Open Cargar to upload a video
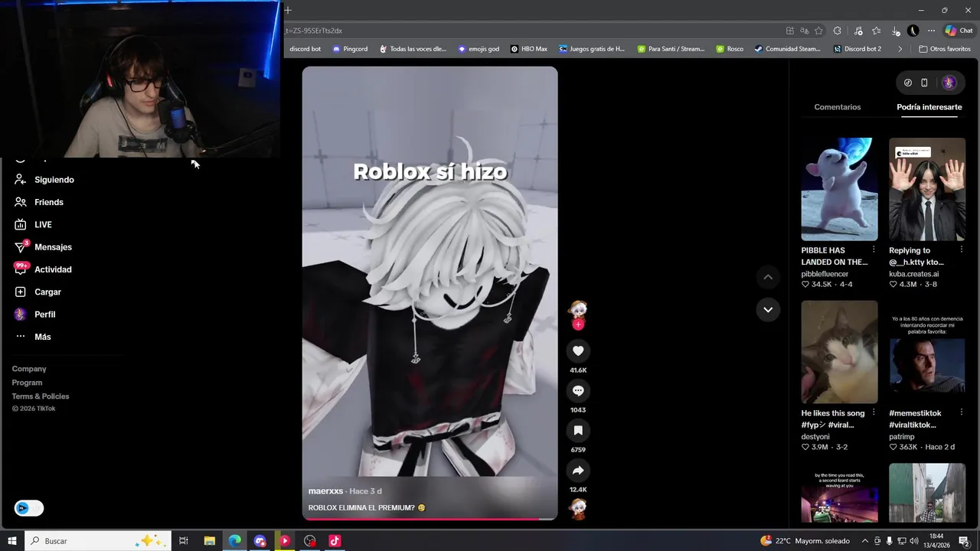Viewport: 980px width, 551px height. [38, 292]
